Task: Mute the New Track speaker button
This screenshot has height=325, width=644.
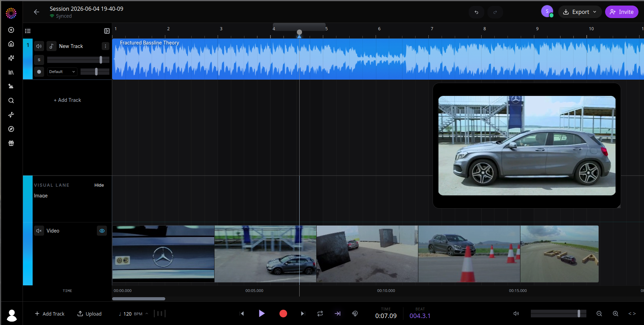Action: coord(39,46)
